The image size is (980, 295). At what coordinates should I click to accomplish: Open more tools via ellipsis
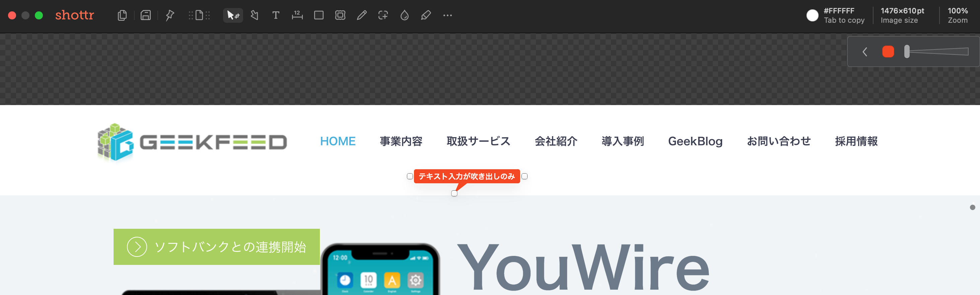point(447,15)
